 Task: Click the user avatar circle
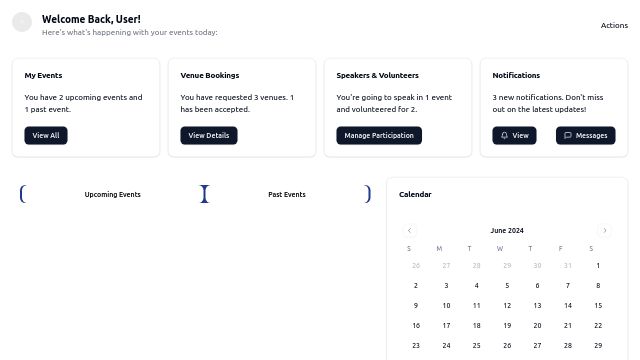[22, 22]
